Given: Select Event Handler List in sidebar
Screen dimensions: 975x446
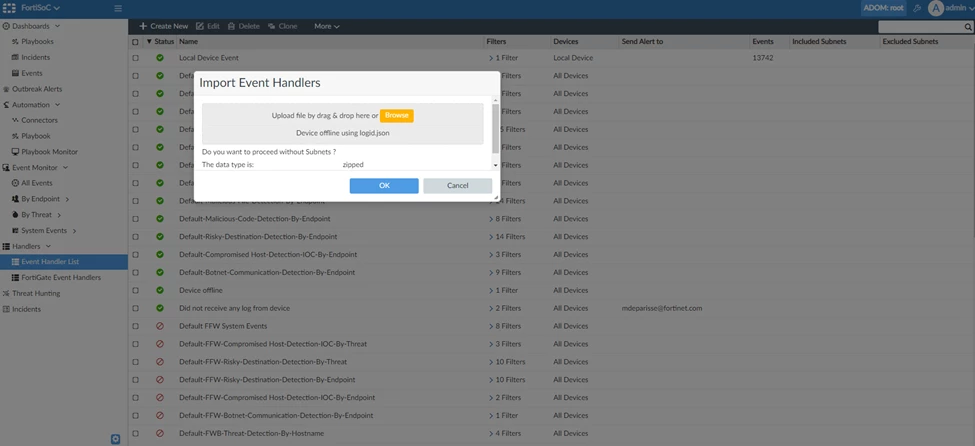Looking at the screenshot, I should pos(64,262).
